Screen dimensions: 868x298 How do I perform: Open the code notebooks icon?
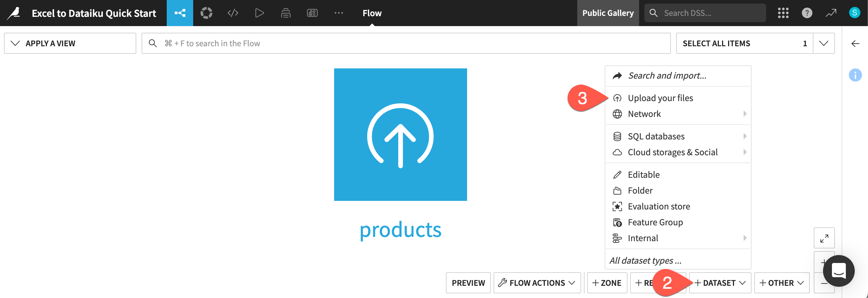[x=233, y=13]
